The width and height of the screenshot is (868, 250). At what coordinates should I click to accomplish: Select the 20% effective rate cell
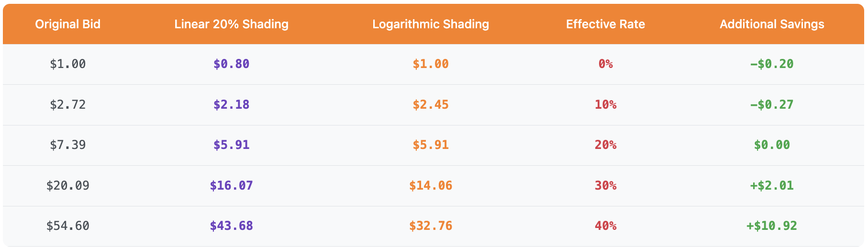(x=605, y=145)
